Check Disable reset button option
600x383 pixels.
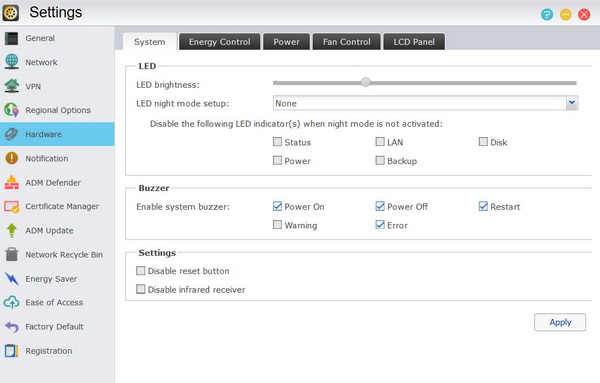141,271
